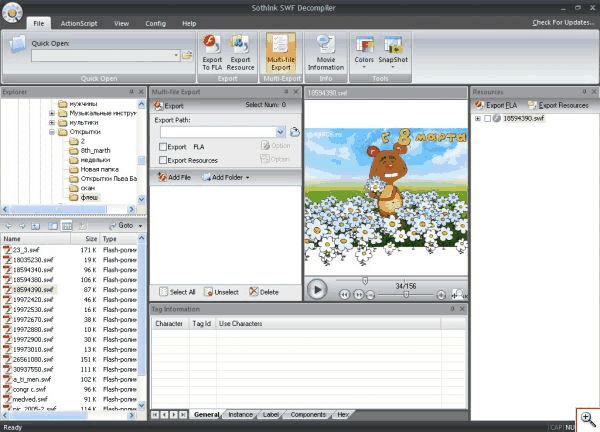Expand 18594390.swf in Resources tree
Viewport: 600px width, 432px height.
tap(478, 119)
